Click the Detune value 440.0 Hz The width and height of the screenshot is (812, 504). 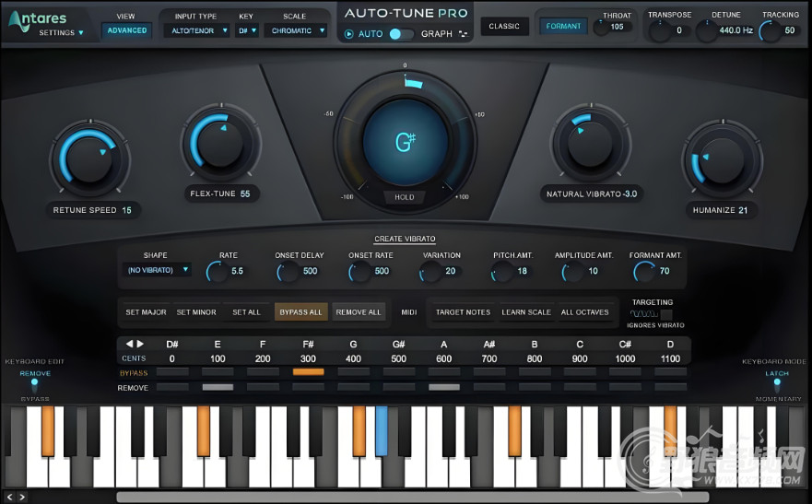(x=736, y=30)
